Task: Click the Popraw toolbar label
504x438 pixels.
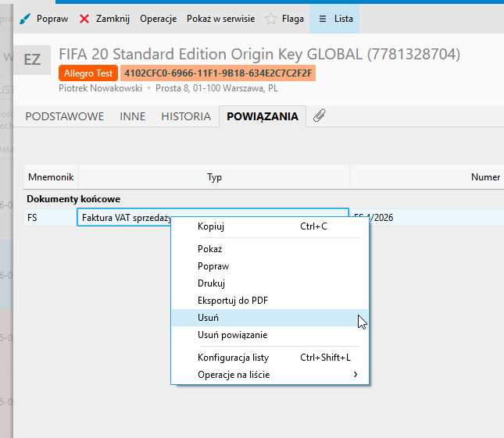Action: click(52, 19)
